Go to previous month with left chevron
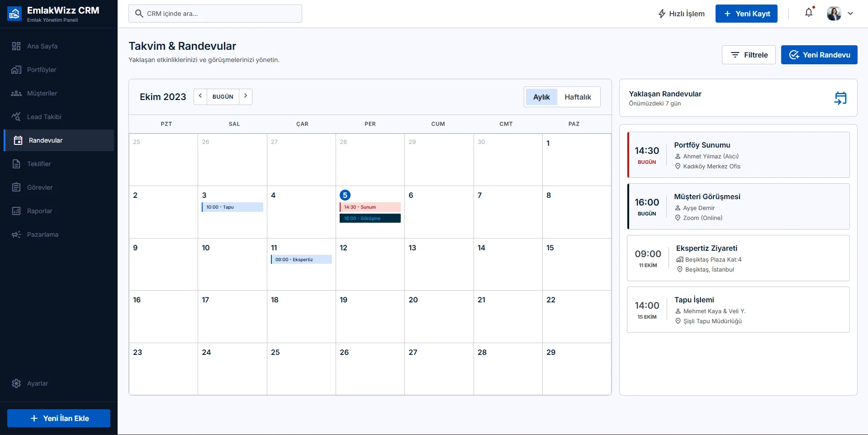The image size is (868, 435). pos(200,96)
